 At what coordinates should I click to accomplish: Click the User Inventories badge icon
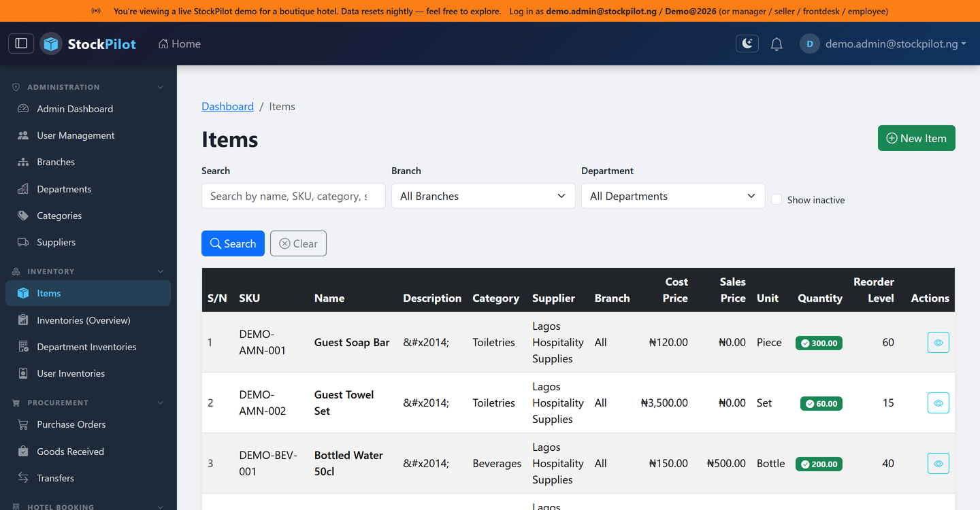click(x=23, y=373)
